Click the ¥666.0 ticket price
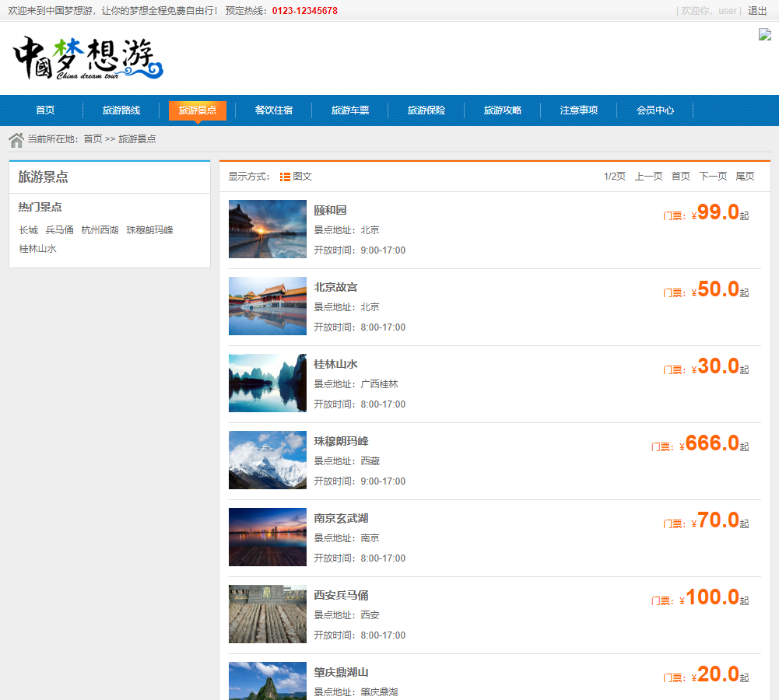Viewport: 779px width, 700px height. (710, 443)
